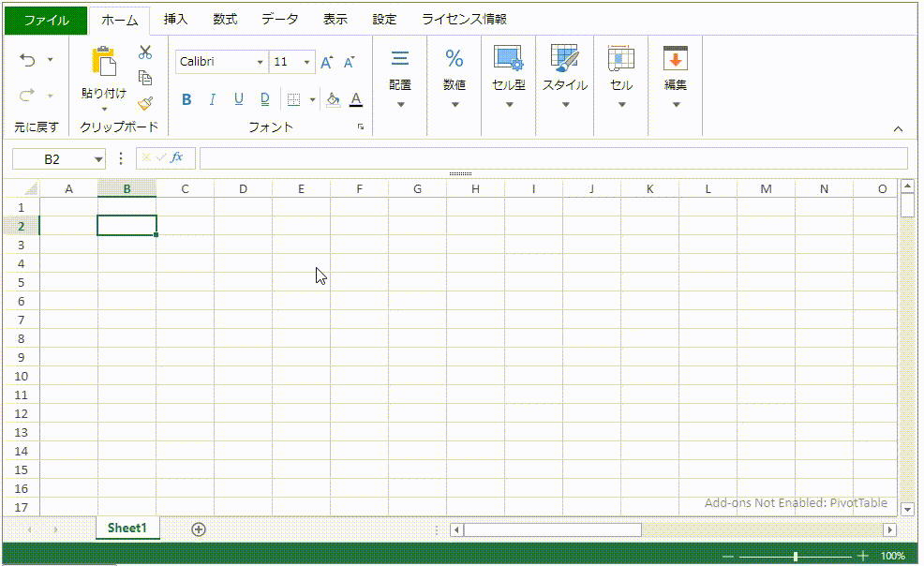Screen dimensions: 924x566
Task: Click the add new sheet plus icon
Action: 199,529
